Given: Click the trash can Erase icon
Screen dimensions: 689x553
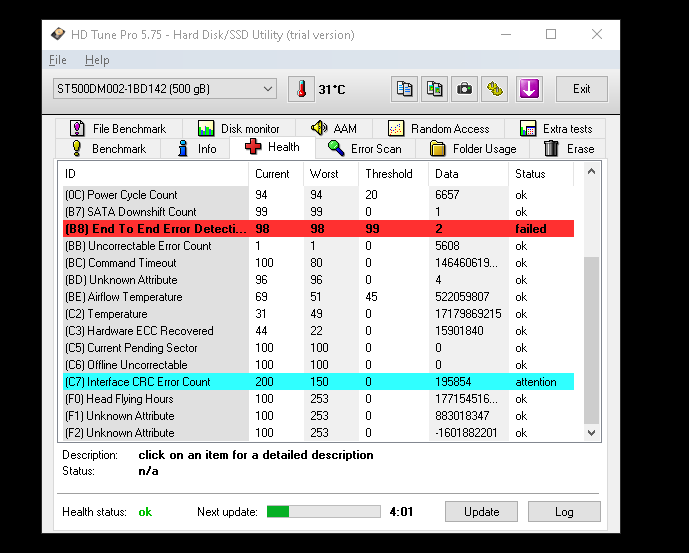Looking at the screenshot, I should point(551,149).
